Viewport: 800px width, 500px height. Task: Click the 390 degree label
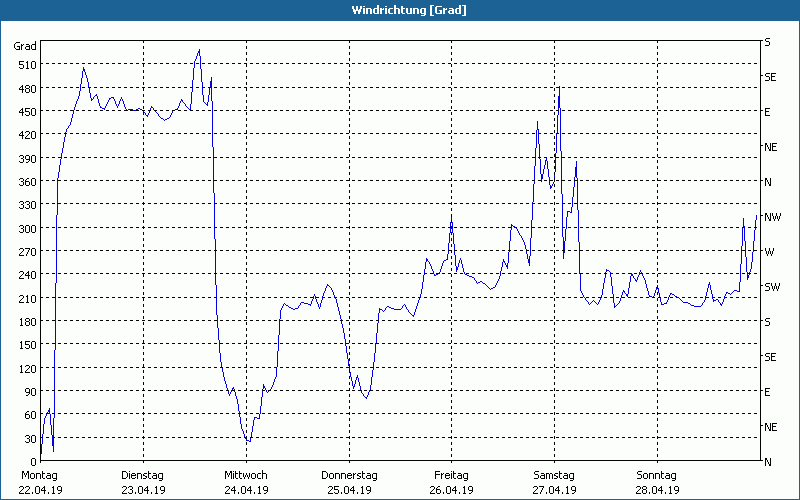coord(27,159)
